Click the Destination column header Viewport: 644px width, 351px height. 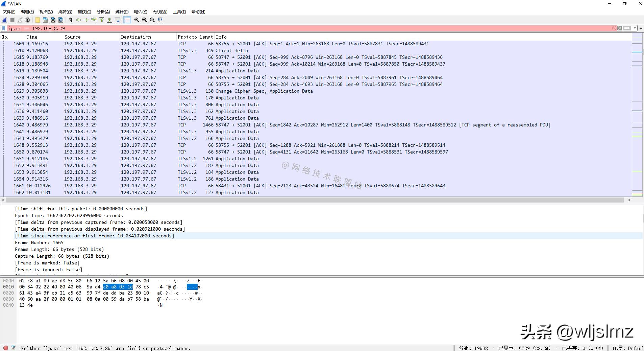[136, 37]
